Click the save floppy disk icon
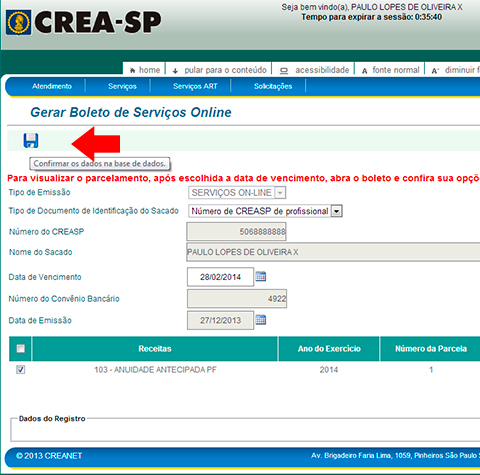The width and height of the screenshot is (480, 475). click(31, 140)
